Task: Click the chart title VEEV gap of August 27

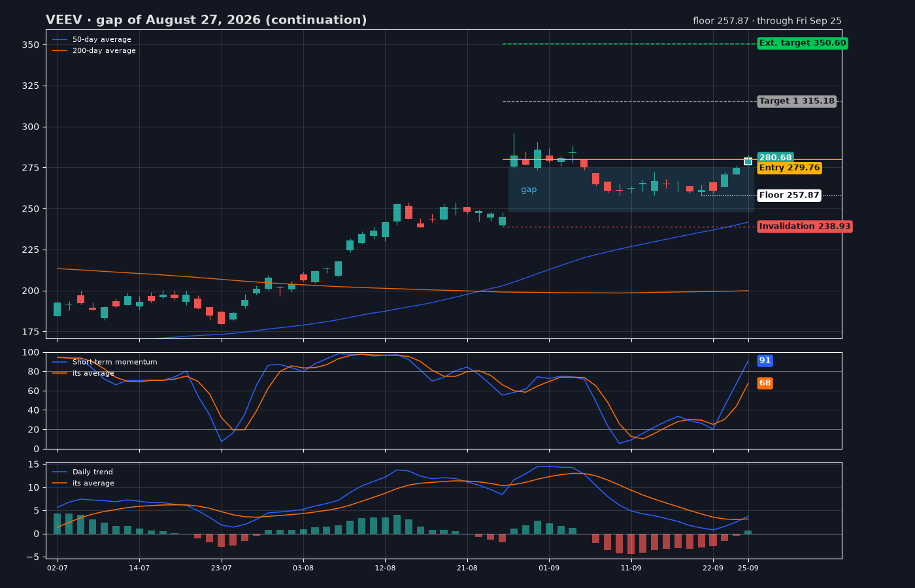Action: pyautogui.click(x=206, y=20)
